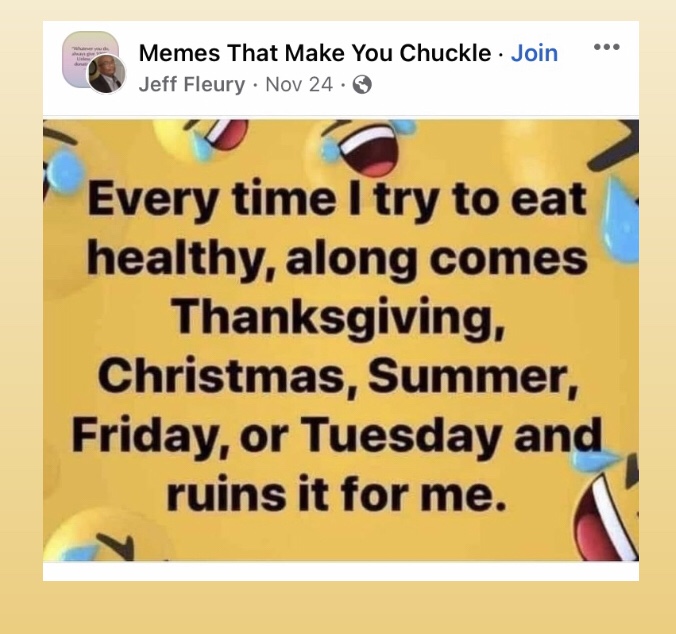Open the post's three-dot options menu
The image size is (676, 634).
point(606,47)
